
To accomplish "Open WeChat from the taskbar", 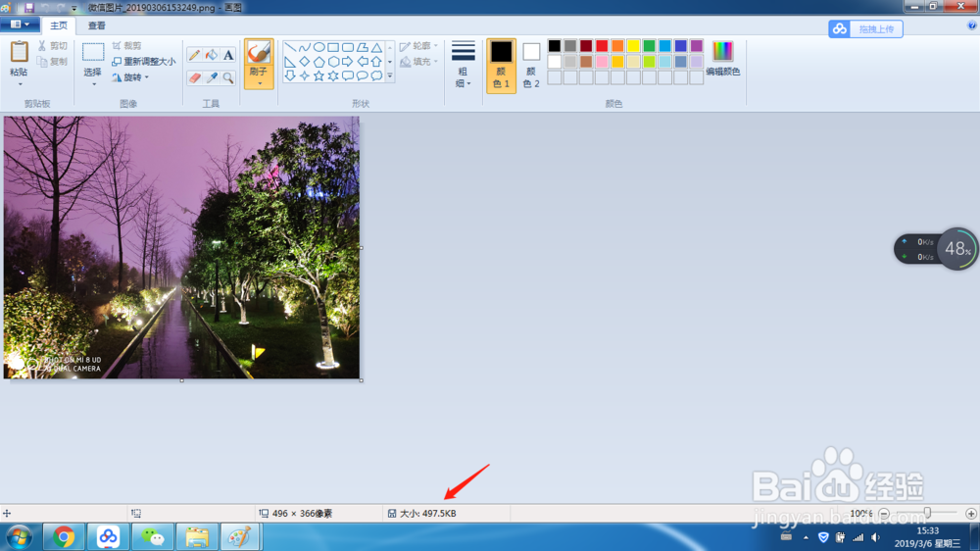I will (x=153, y=537).
